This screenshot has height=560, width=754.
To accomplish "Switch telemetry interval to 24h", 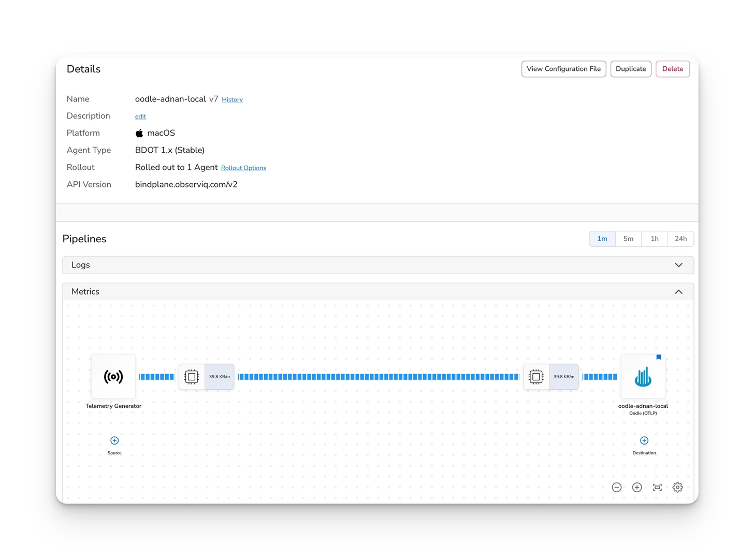I will pos(680,239).
